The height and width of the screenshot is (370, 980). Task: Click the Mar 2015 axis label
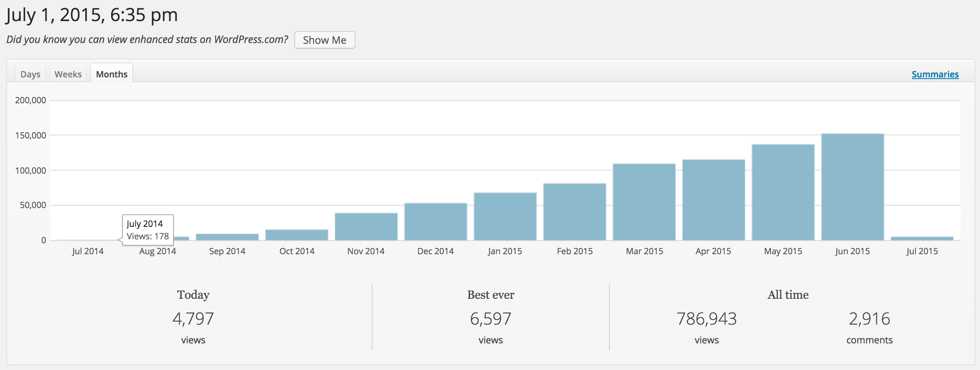(x=645, y=251)
